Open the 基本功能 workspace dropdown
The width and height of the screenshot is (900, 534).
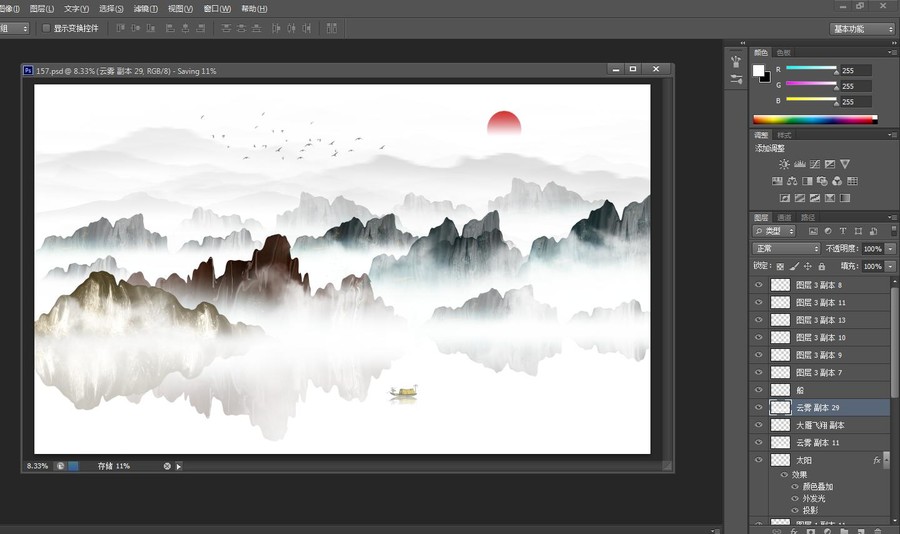coord(862,29)
